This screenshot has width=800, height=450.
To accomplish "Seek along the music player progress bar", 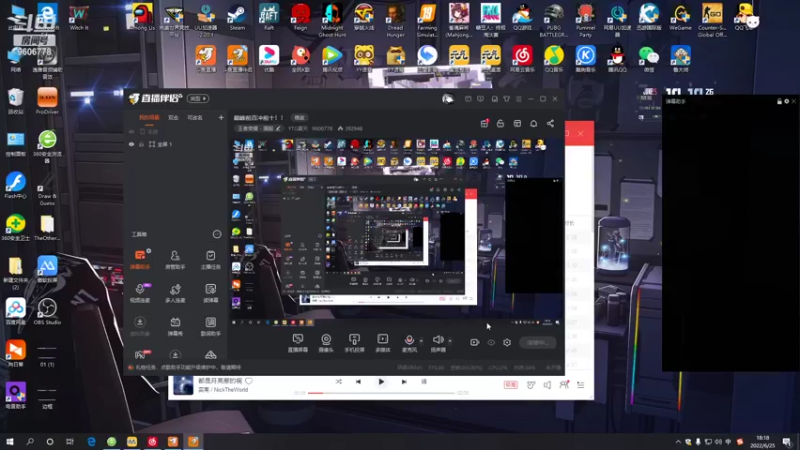I will 381,393.
